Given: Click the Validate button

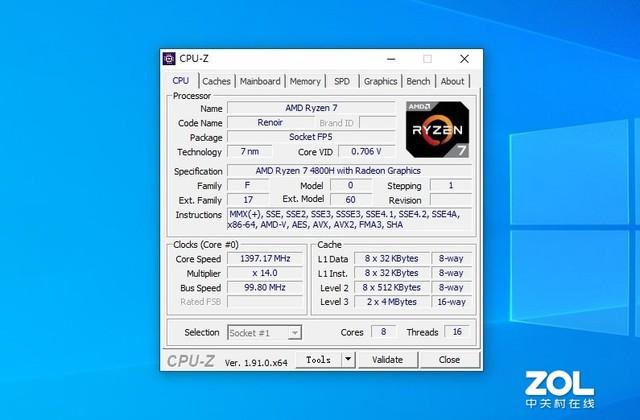Looking at the screenshot, I should pyautogui.click(x=388, y=360).
